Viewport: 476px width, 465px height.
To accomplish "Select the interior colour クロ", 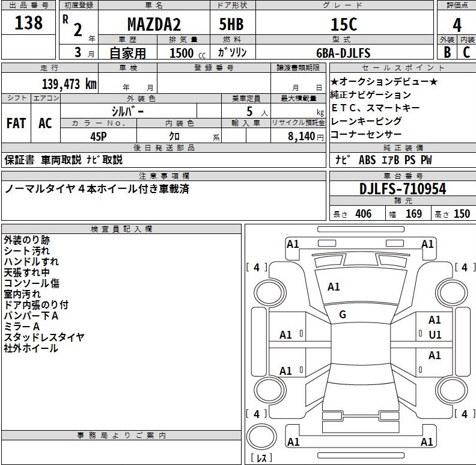I will (x=174, y=136).
